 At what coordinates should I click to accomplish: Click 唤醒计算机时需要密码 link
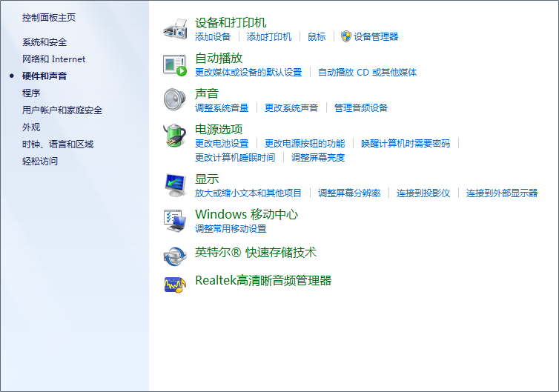coord(406,144)
